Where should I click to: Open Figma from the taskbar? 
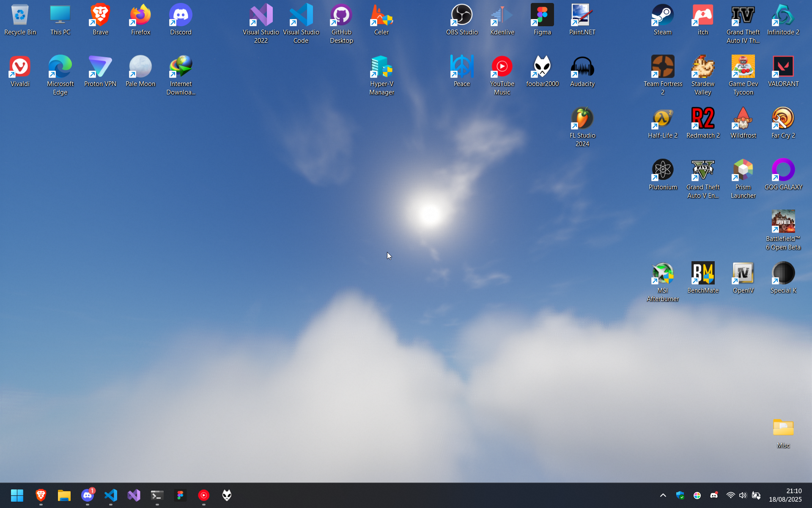[181, 495]
